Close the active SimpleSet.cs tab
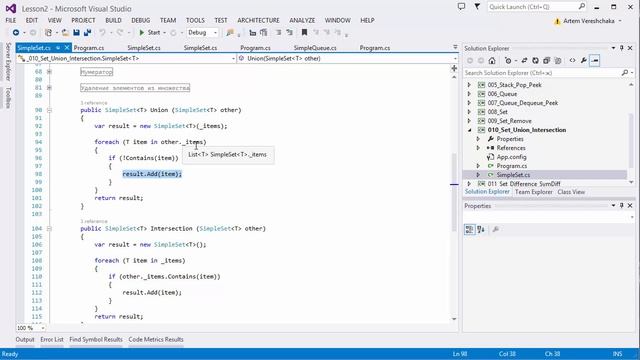This screenshot has width=640, height=360. point(67,48)
